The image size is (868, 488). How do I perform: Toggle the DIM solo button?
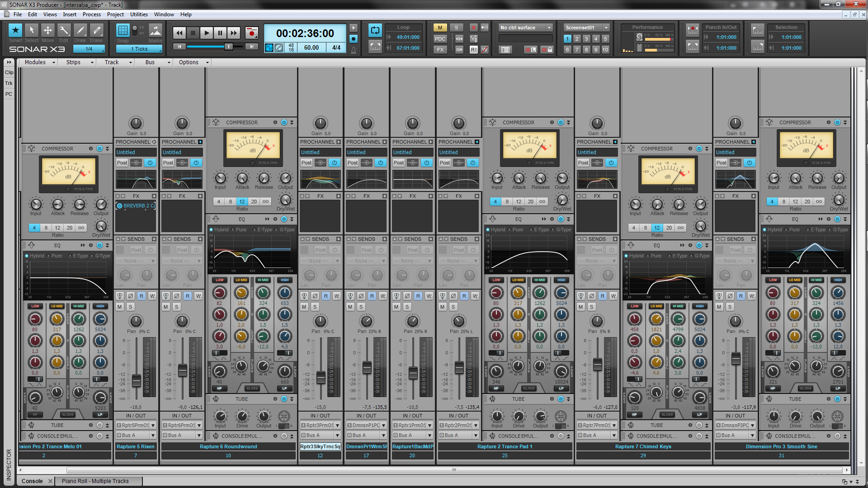[x=459, y=50]
